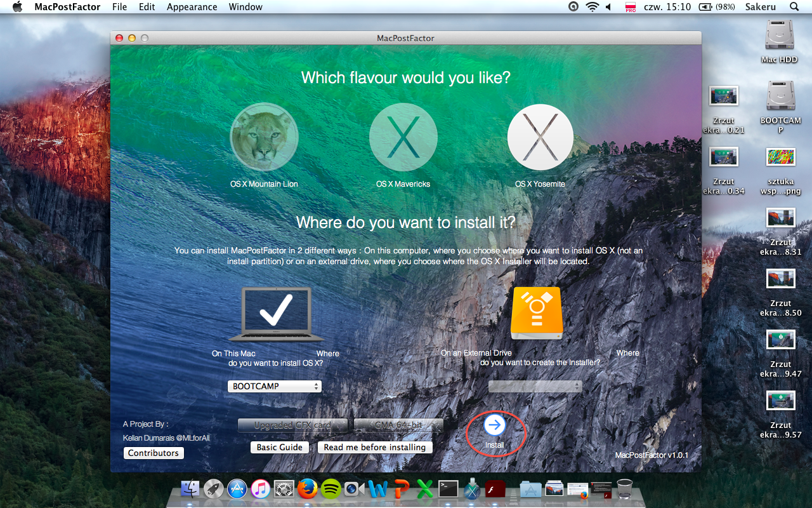Viewport: 812px width, 508px height.
Task: Open iTunes from the dock
Action: click(x=260, y=488)
